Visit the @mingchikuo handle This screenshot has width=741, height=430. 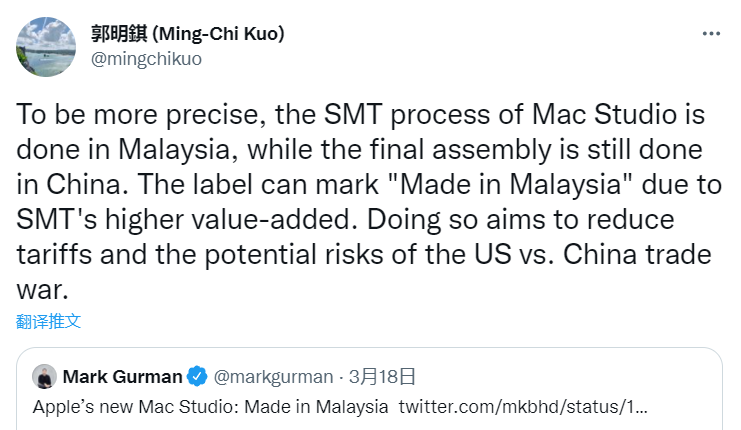pos(146,59)
